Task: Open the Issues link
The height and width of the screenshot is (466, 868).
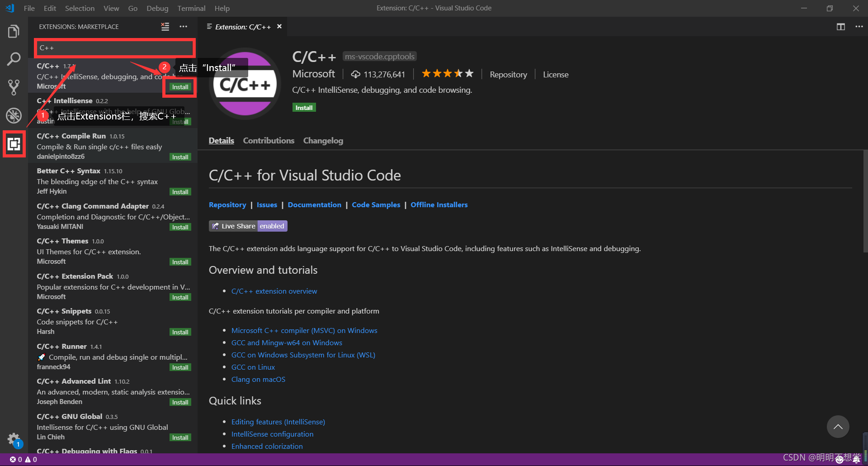Action: click(267, 205)
